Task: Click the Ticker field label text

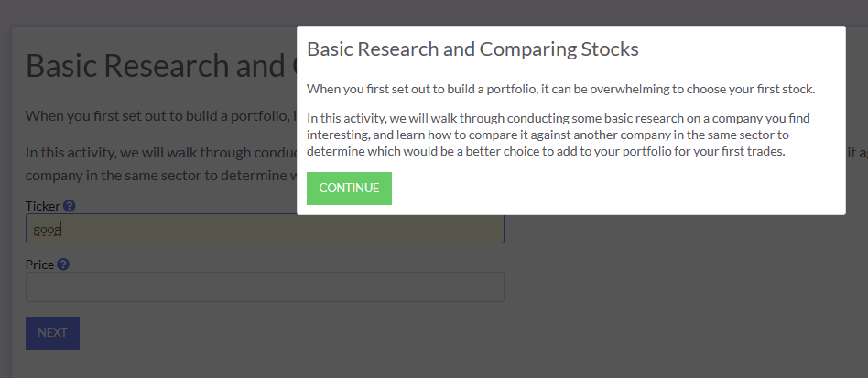Action: point(43,206)
